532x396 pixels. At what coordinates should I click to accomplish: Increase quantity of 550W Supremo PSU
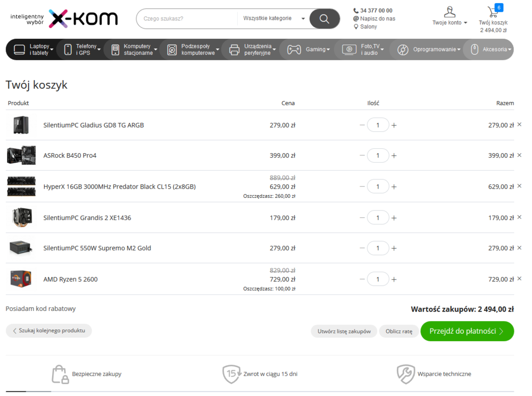[x=394, y=249]
